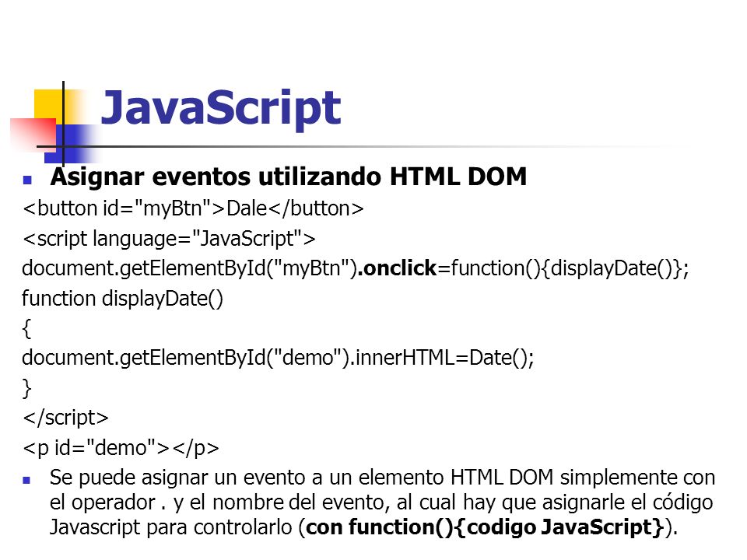Click the paragraph starting "Se puede asignar"
This screenshot has width=747, height=560.
coord(382,502)
